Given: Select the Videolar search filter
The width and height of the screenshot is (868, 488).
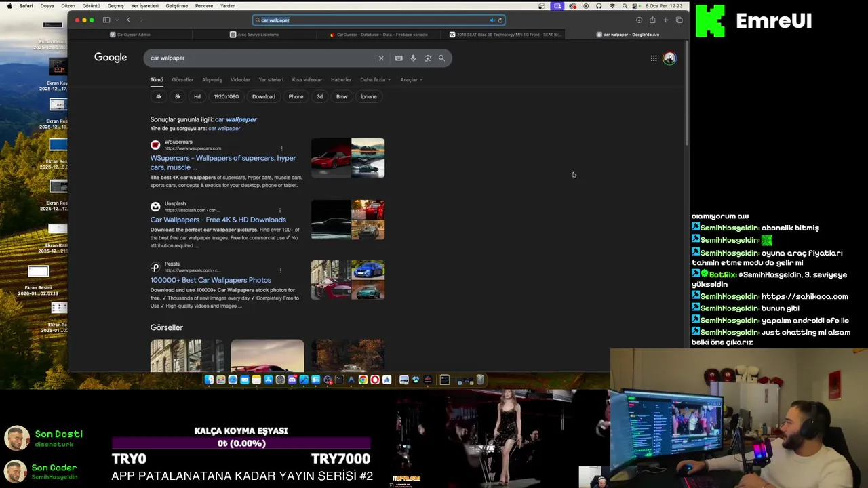Looking at the screenshot, I should tap(240, 80).
